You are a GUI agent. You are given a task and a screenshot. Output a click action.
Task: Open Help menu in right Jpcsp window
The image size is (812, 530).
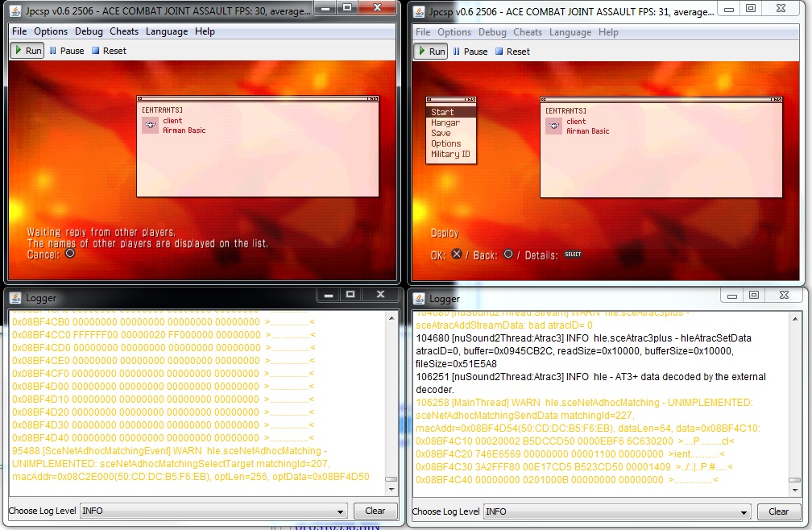pyautogui.click(x=608, y=32)
